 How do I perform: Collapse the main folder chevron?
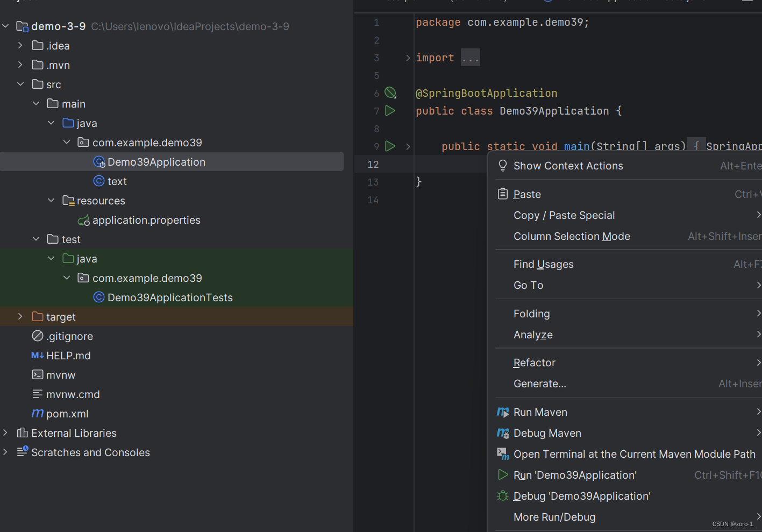(36, 103)
